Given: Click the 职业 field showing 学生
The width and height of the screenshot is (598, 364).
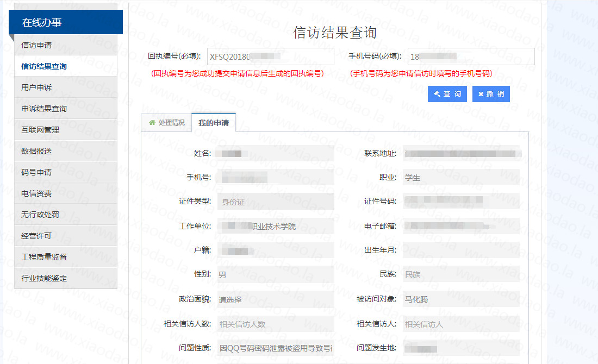Looking at the screenshot, I should point(461,177).
